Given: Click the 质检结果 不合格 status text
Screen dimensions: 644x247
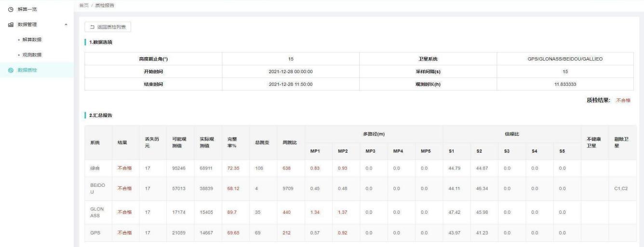Looking at the screenshot, I should [x=623, y=100].
